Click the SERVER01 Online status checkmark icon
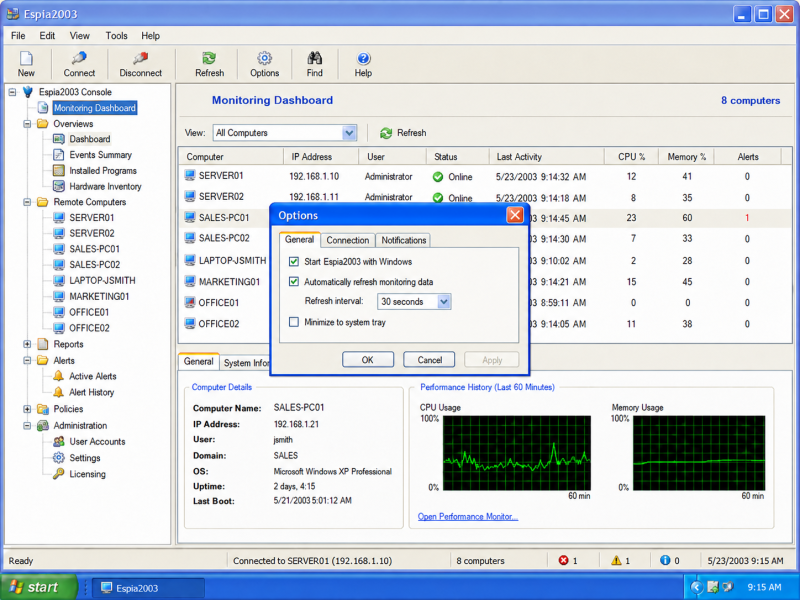 [x=438, y=177]
